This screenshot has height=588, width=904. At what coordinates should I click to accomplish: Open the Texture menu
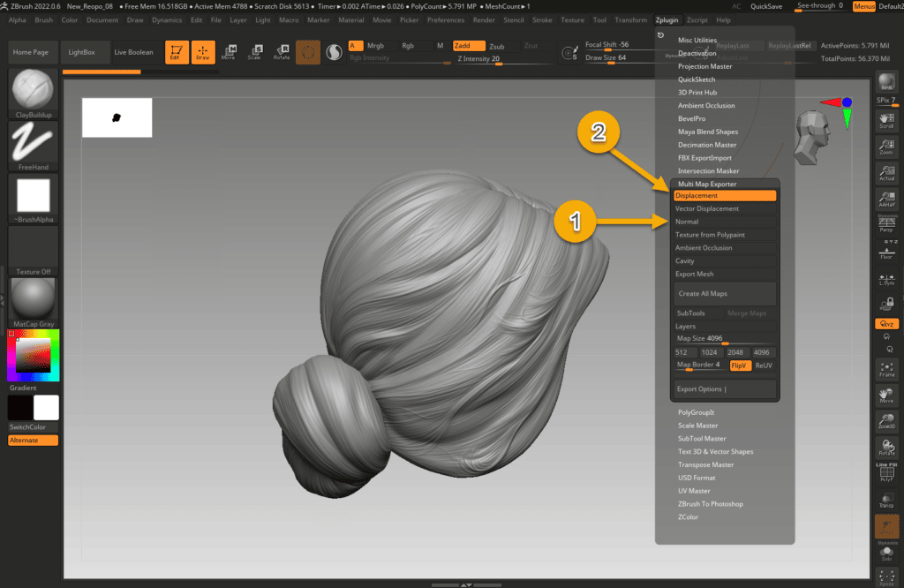[x=572, y=19]
